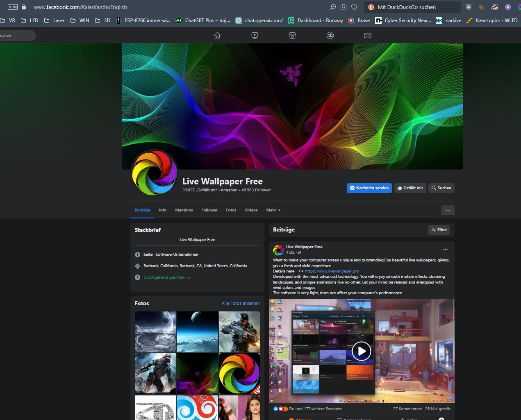This screenshot has width=521, height=420.
Task: Open the Dashboard - Runway bookmark
Action: (x=316, y=20)
